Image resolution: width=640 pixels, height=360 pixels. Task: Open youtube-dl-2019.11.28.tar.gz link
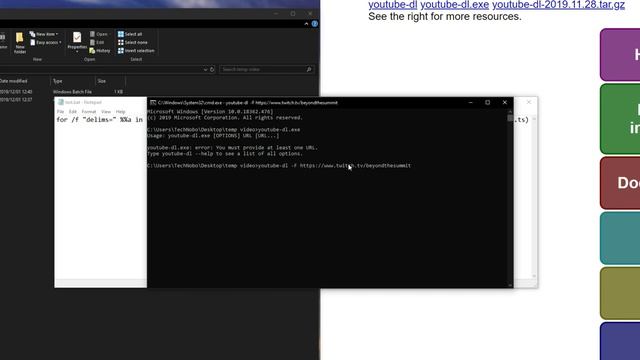[558, 5]
